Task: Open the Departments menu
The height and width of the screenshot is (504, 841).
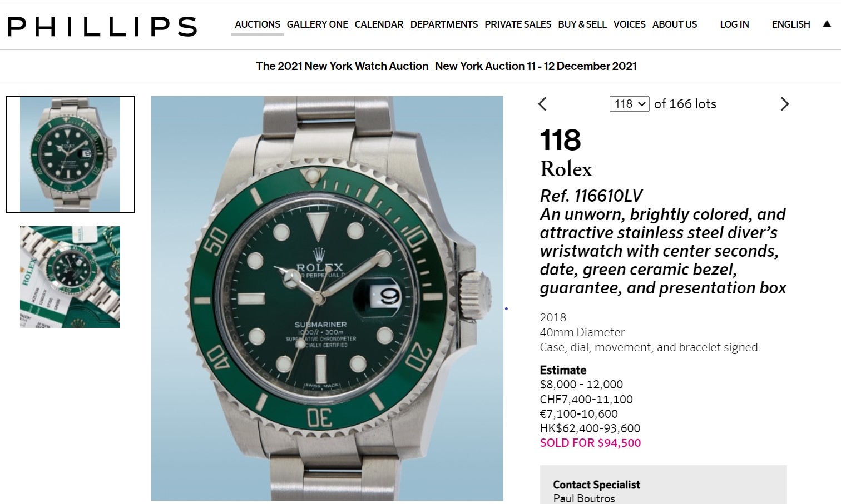Action: [x=444, y=24]
